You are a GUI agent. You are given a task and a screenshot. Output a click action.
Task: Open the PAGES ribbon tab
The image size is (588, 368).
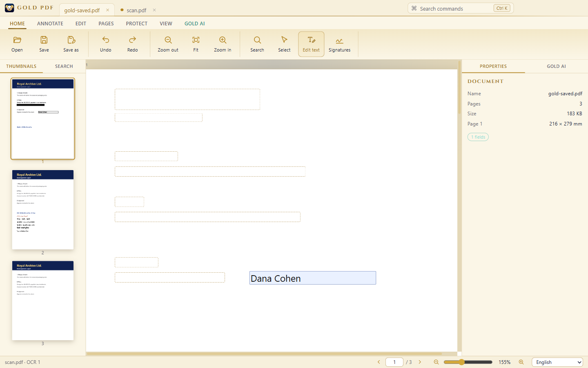[106, 23]
